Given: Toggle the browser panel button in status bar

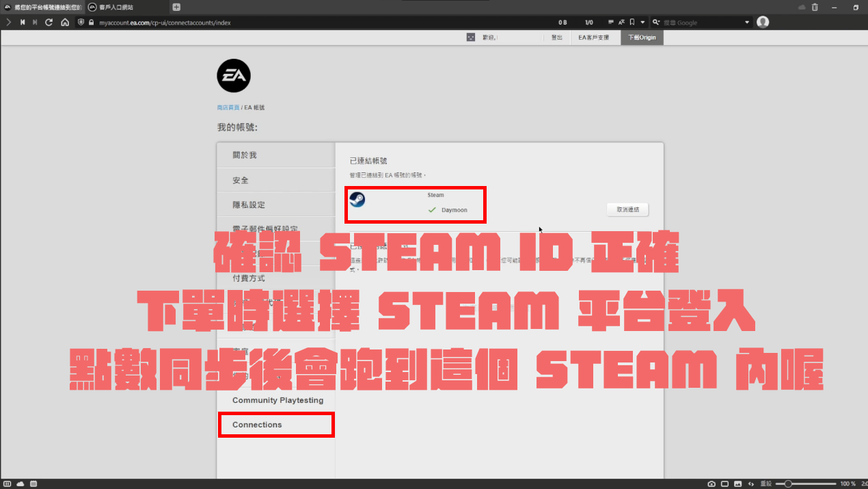Looking at the screenshot, I should [x=6, y=484].
